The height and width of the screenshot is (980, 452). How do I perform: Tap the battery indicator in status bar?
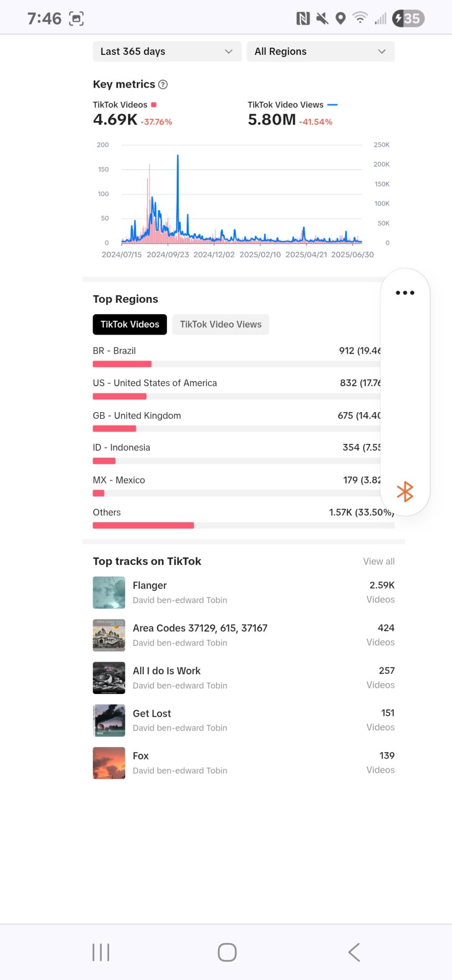408,19
